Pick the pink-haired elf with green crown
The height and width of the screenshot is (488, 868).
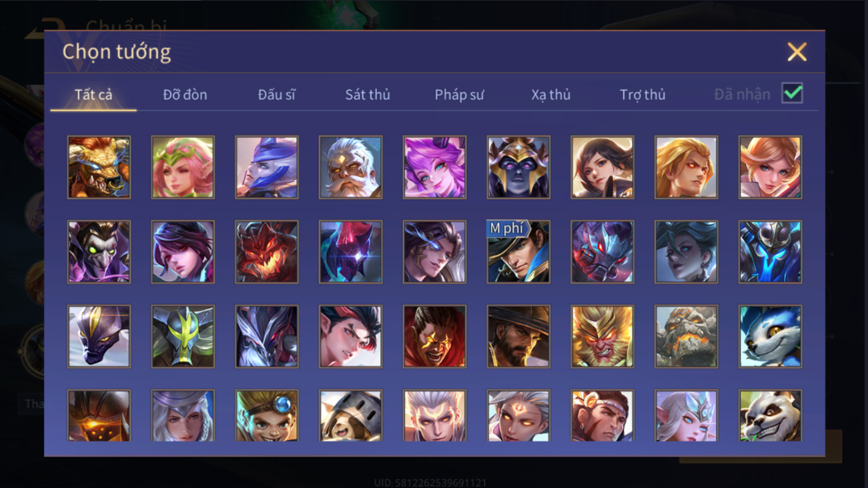183,168
